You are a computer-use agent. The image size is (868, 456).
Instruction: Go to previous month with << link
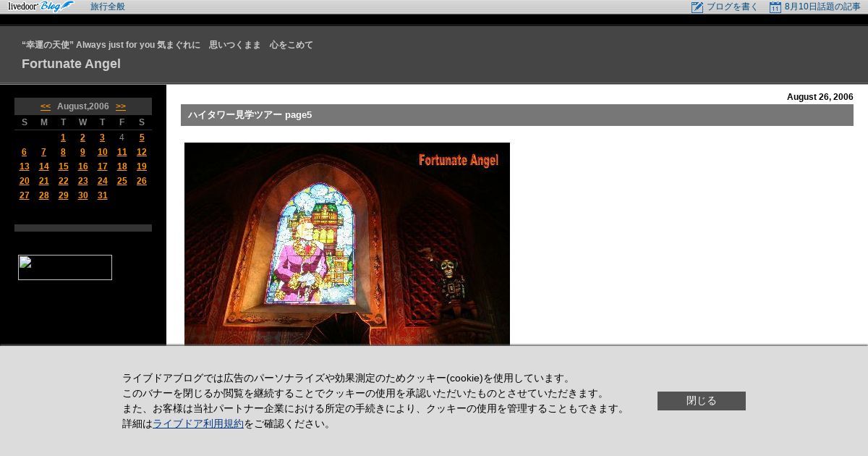pos(46,106)
